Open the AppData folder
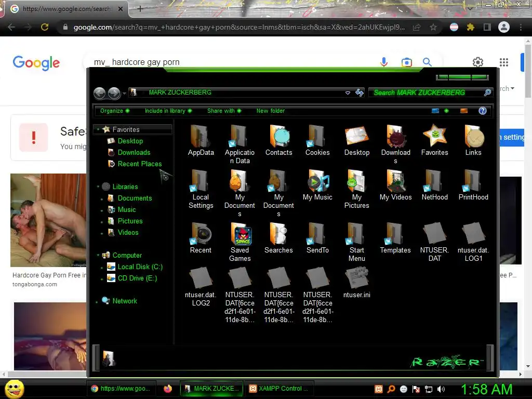The height and width of the screenshot is (399, 532). tap(201, 140)
